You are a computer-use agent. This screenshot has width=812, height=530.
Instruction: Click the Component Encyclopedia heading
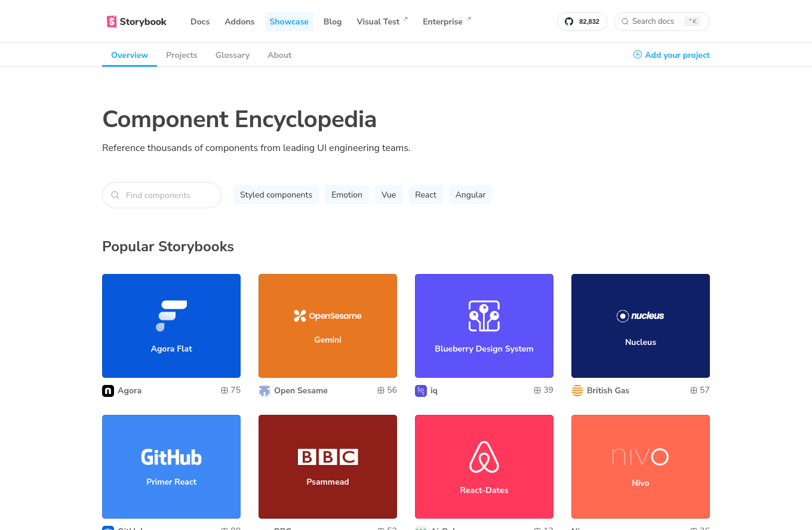239,119
